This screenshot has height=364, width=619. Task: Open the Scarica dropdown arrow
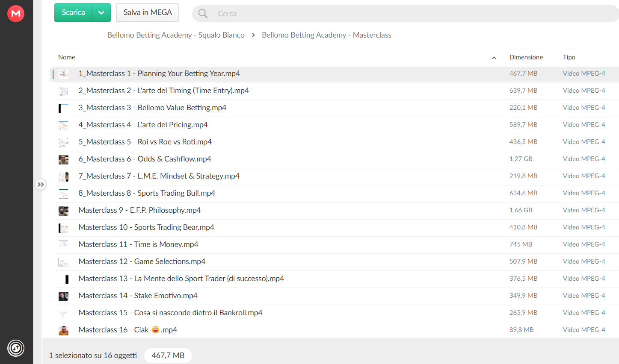point(101,13)
